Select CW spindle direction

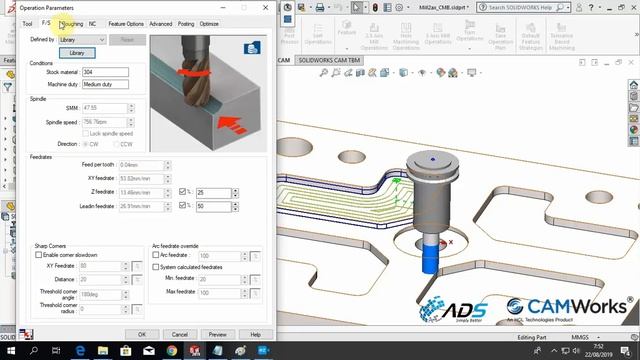(86, 144)
